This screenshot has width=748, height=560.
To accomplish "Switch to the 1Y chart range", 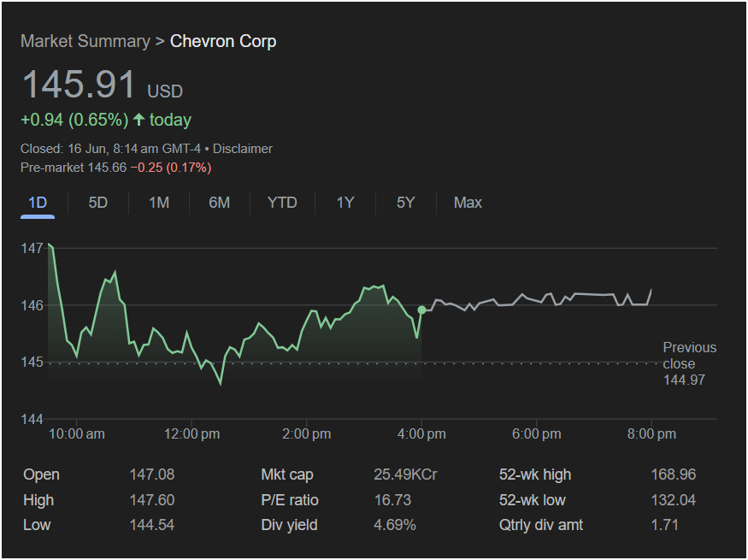I will (345, 203).
